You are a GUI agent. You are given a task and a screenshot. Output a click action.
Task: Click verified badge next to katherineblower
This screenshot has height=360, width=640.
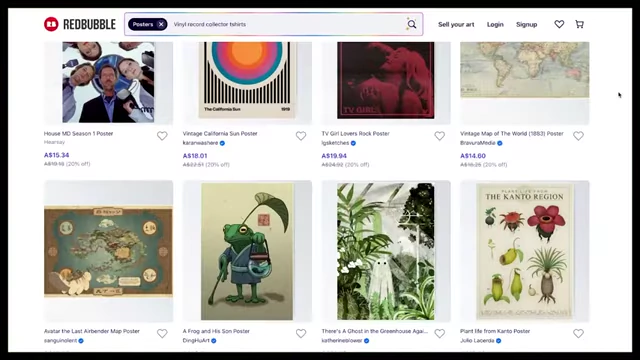[367, 341]
